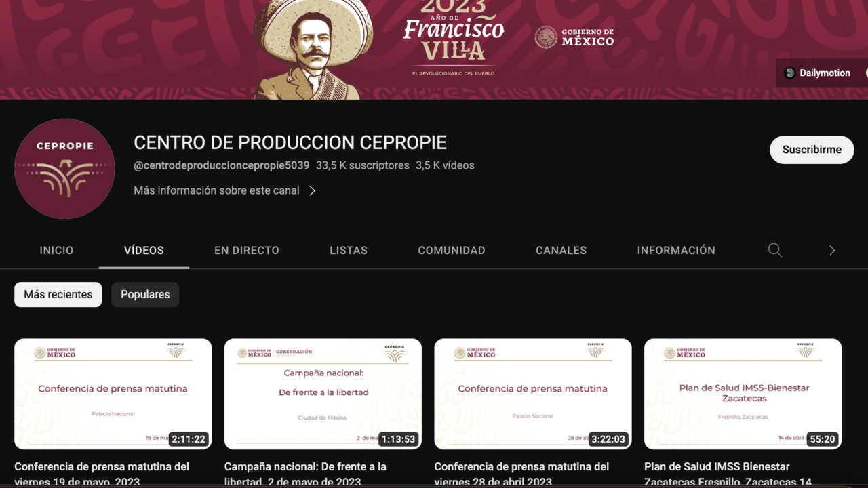The width and height of the screenshot is (868, 488).
Task: Open the LISTAS tab
Action: pos(349,250)
